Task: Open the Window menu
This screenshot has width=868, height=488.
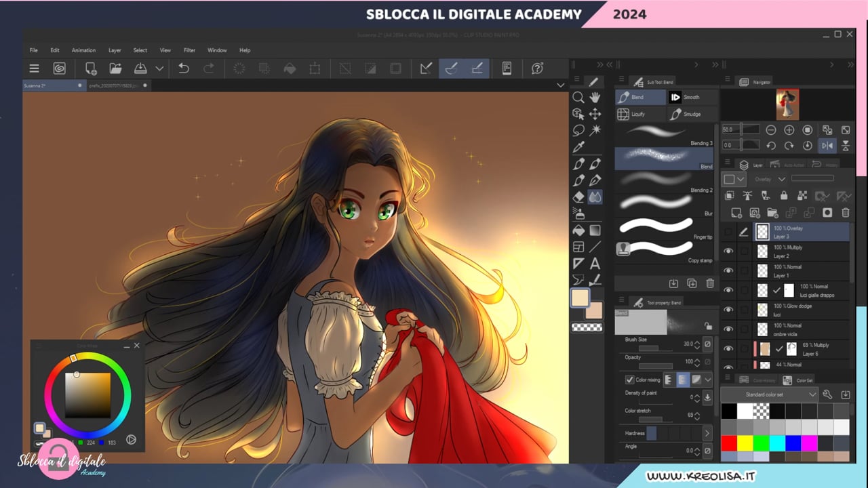Action: click(217, 50)
